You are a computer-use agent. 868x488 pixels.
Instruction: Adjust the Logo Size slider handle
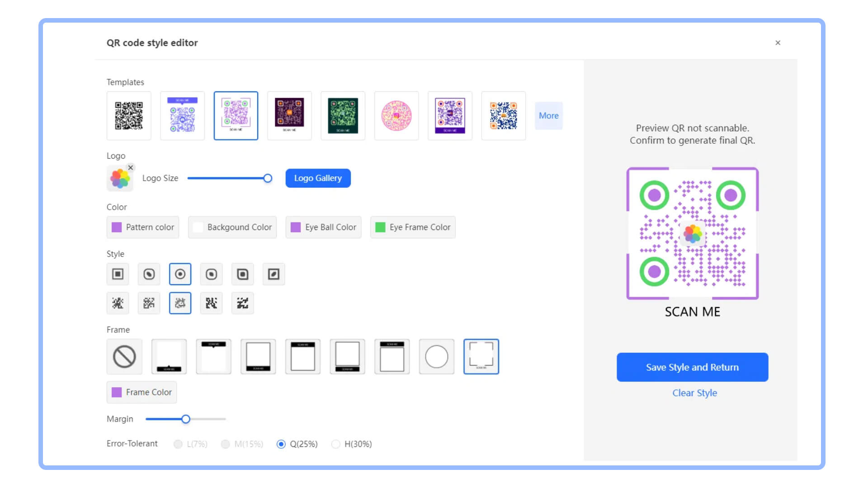tap(268, 178)
